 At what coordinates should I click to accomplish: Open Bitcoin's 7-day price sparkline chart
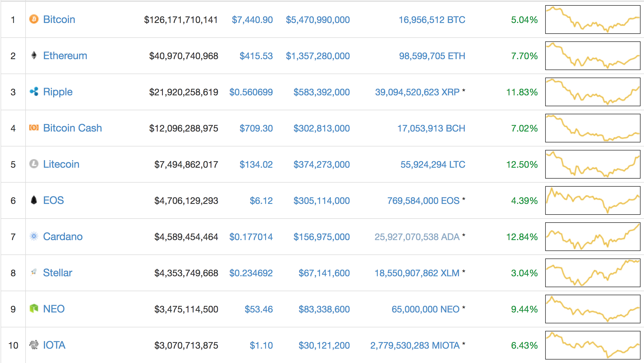[x=593, y=20]
